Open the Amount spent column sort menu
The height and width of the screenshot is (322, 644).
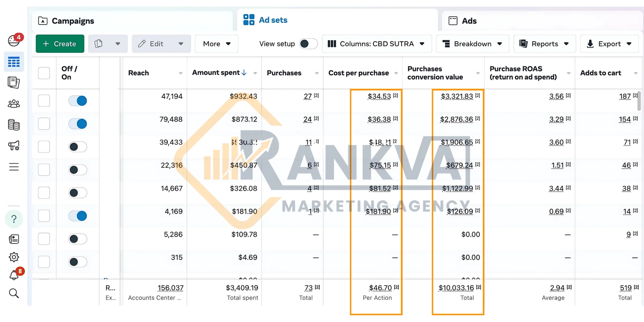[x=255, y=73]
